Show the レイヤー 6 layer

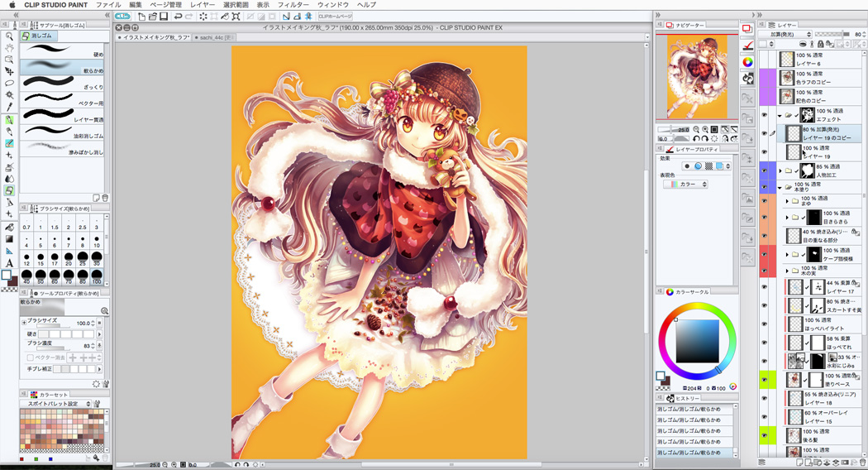point(765,60)
